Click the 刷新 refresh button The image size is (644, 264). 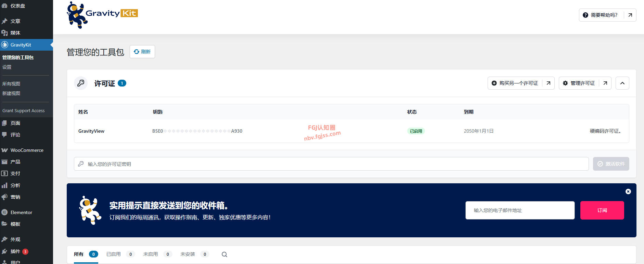pyautogui.click(x=142, y=52)
